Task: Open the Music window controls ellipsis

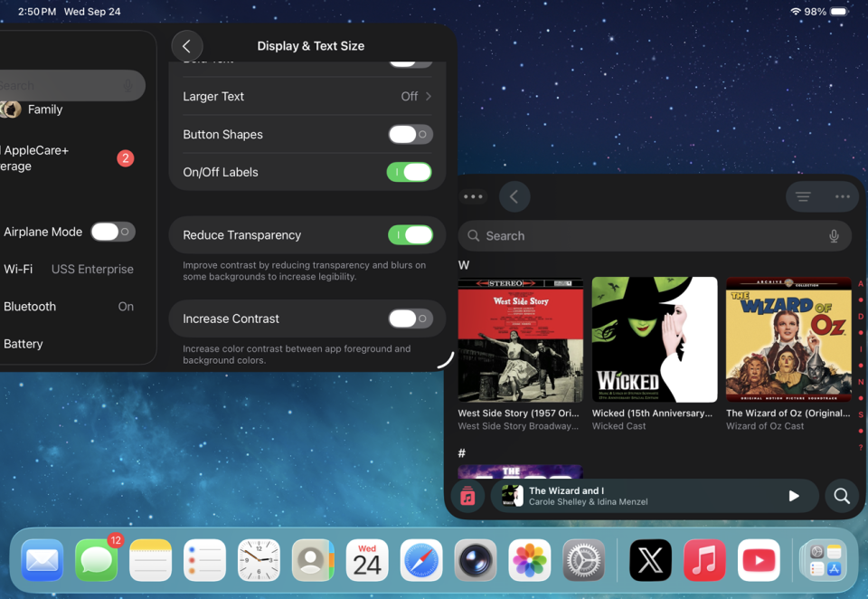Action: click(x=473, y=196)
